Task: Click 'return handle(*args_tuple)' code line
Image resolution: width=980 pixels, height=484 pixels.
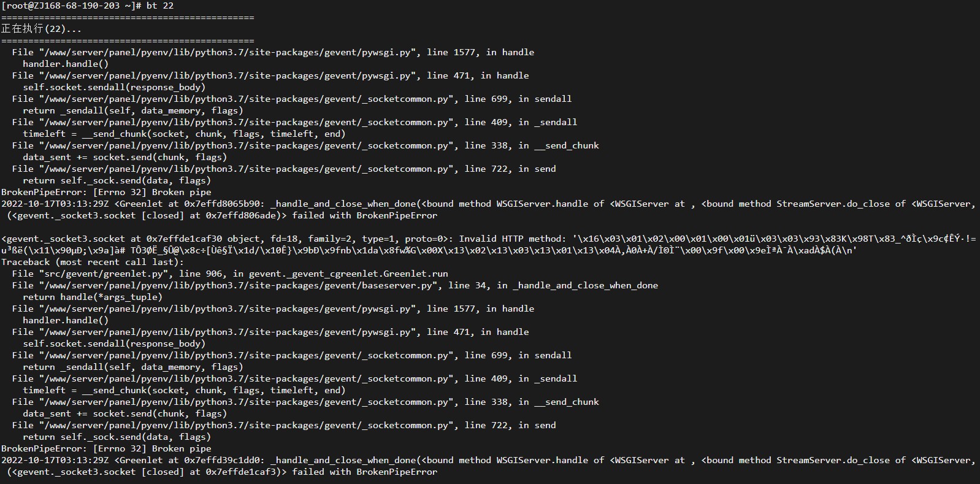Action: point(93,297)
